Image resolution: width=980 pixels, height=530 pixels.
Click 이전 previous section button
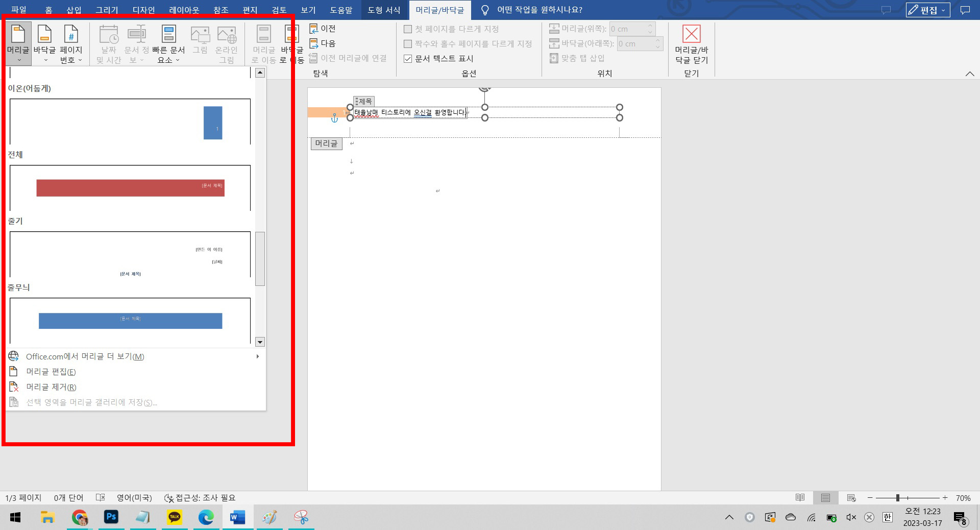[x=323, y=29]
